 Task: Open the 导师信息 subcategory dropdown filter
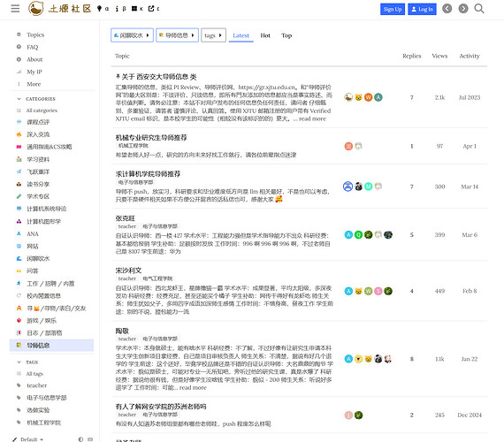pos(177,35)
